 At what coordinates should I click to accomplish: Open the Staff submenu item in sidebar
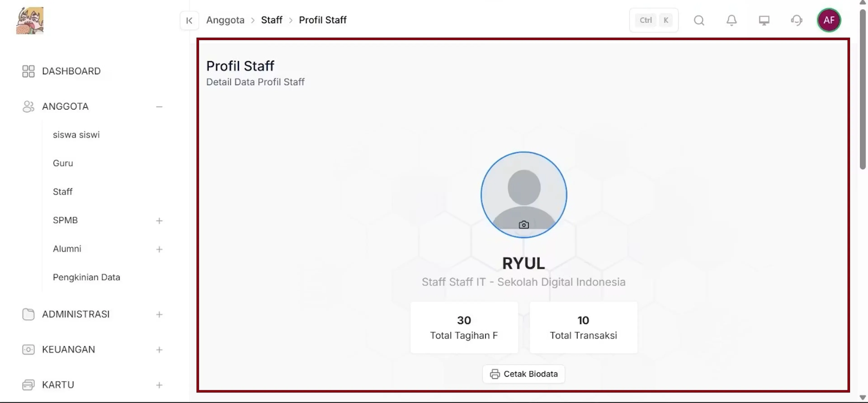63,192
